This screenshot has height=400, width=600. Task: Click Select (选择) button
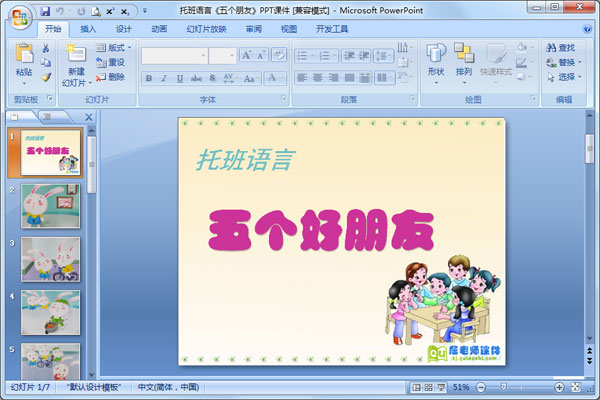[x=564, y=77]
